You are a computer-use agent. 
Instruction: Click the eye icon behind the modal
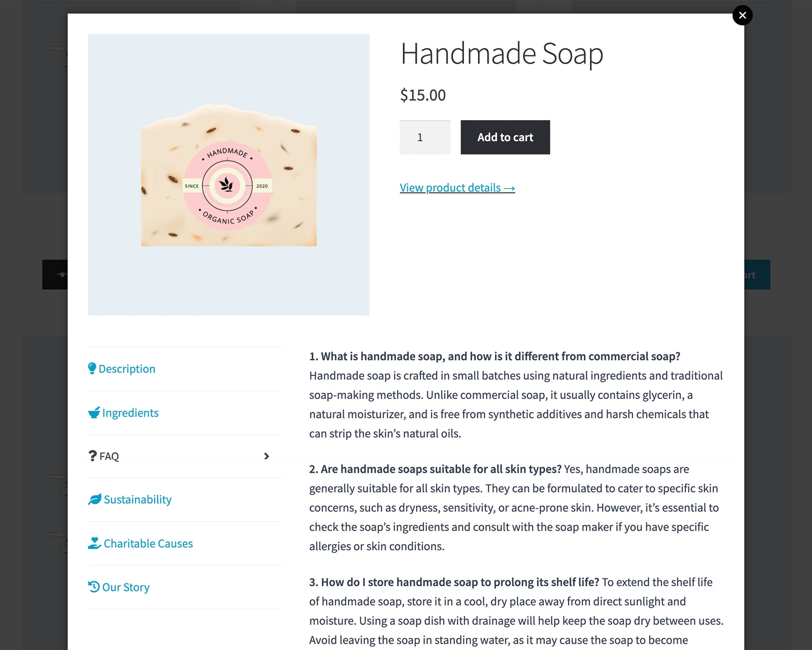click(x=62, y=275)
